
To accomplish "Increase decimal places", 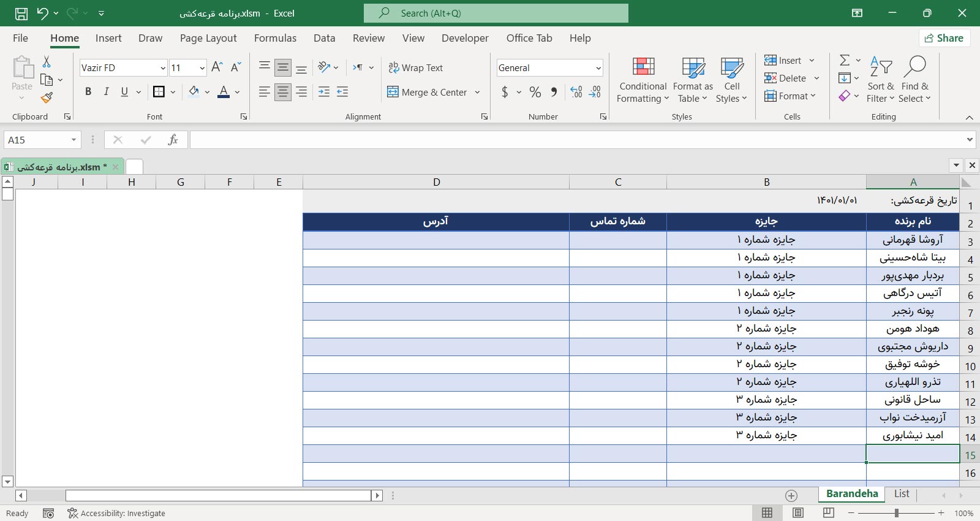I will [576, 92].
